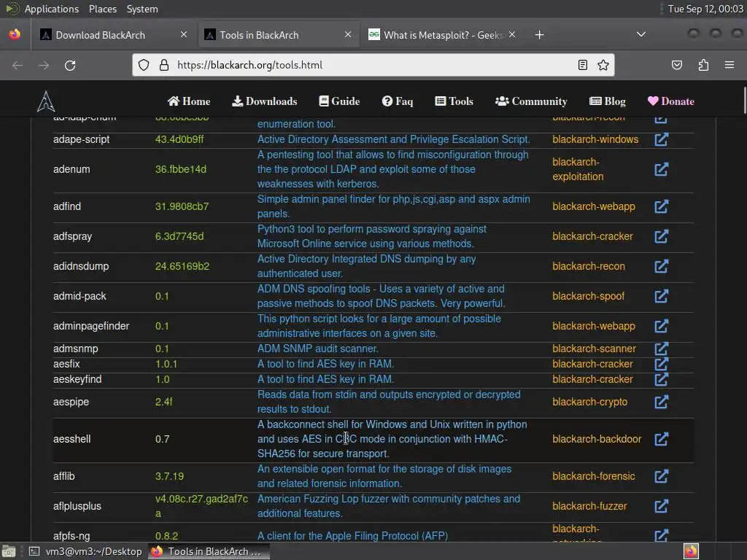Click the ADM SNMP audit scanner description
Image resolution: width=747 pixels, height=560 pixels.
point(318,349)
